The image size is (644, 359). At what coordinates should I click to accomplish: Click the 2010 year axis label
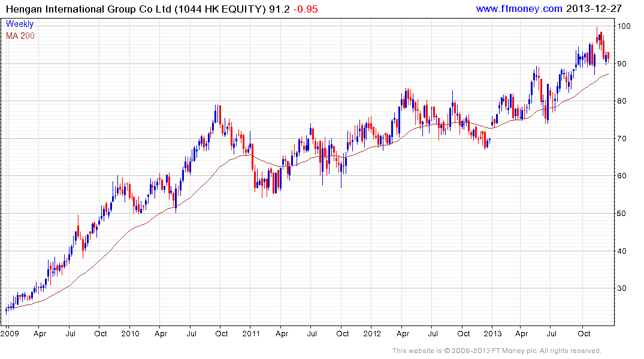point(130,333)
